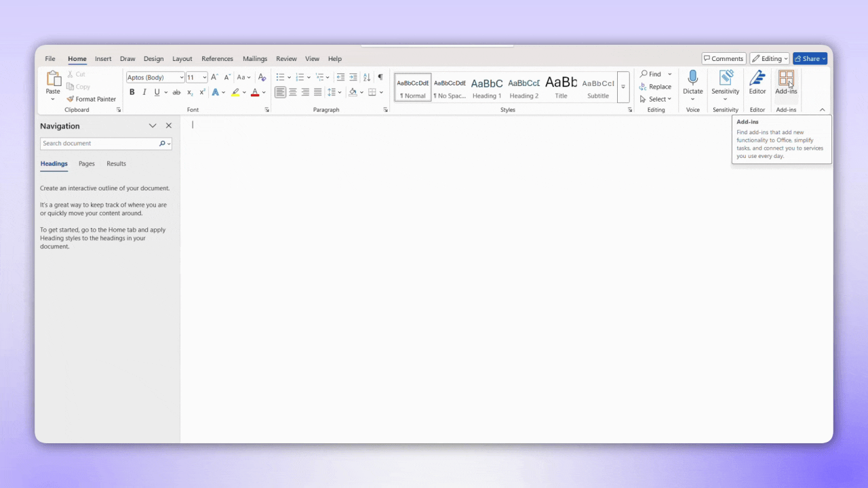868x488 pixels.
Task: Switch to the Layout tab
Action: tap(182, 59)
